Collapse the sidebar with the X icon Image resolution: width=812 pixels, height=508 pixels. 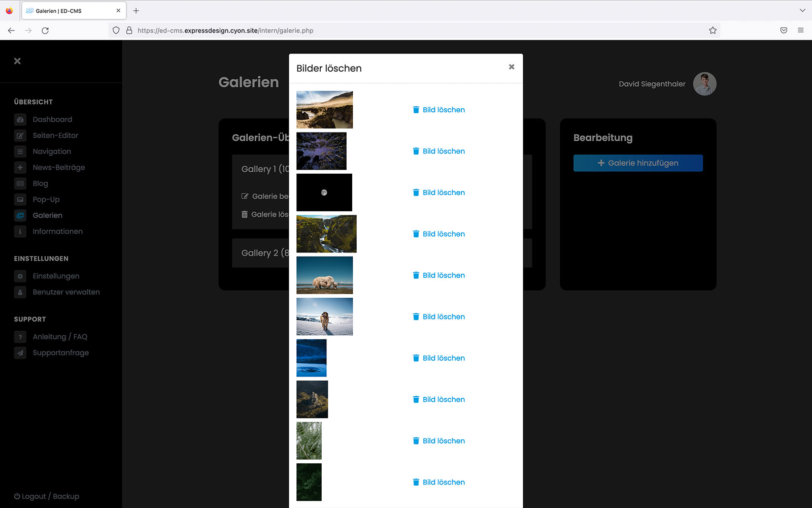tap(17, 61)
